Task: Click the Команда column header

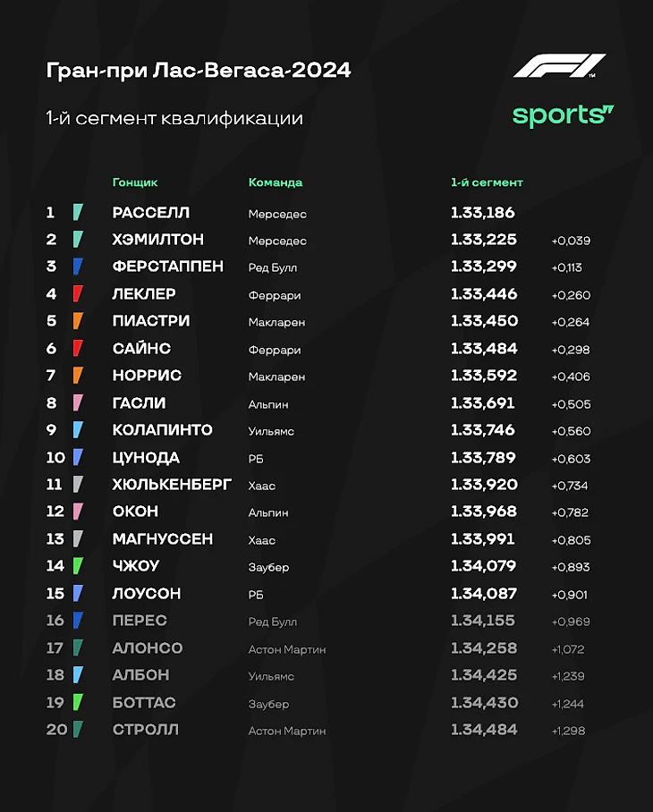Action: point(276,182)
